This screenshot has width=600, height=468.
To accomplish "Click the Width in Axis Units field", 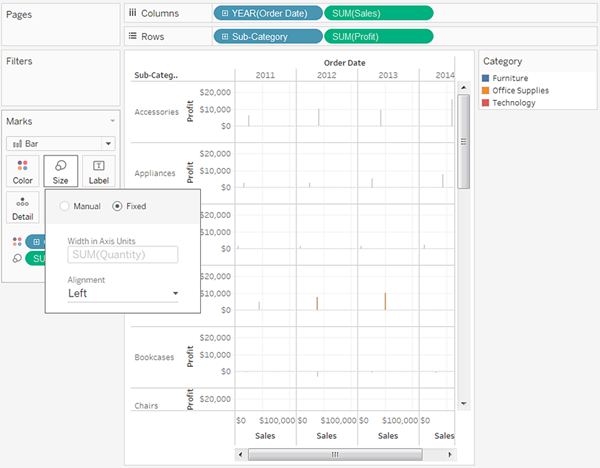I will coord(123,254).
